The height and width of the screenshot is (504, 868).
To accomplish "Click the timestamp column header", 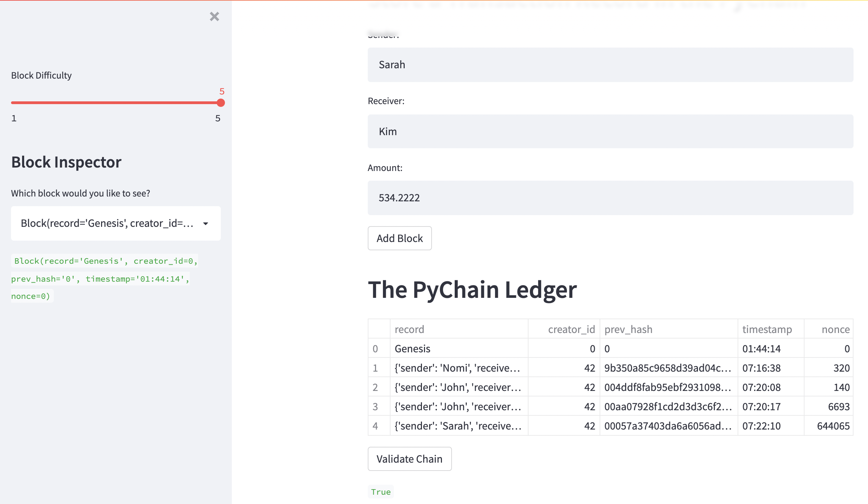I will pyautogui.click(x=771, y=329).
